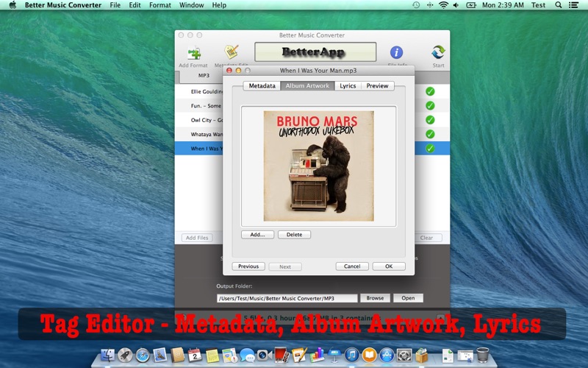Open Spotlight search magnifier
The height and width of the screenshot is (368, 588).
coord(559,5)
